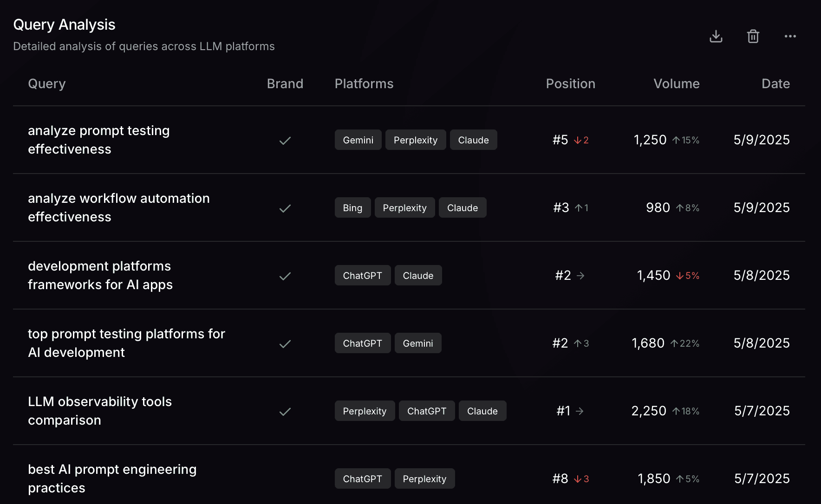Sort by the Volume column header
This screenshot has width=821, height=504.
pyautogui.click(x=677, y=84)
